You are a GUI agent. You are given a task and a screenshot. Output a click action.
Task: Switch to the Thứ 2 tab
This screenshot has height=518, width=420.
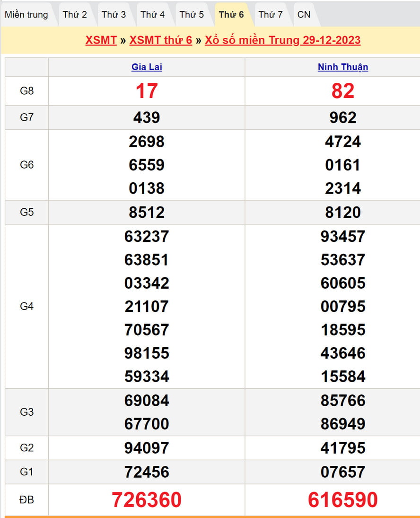(x=75, y=15)
